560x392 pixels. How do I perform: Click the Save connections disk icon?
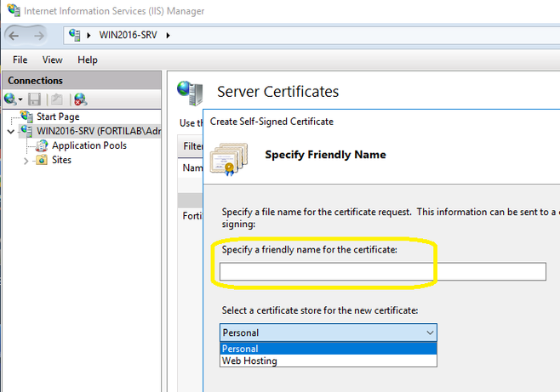(35, 99)
